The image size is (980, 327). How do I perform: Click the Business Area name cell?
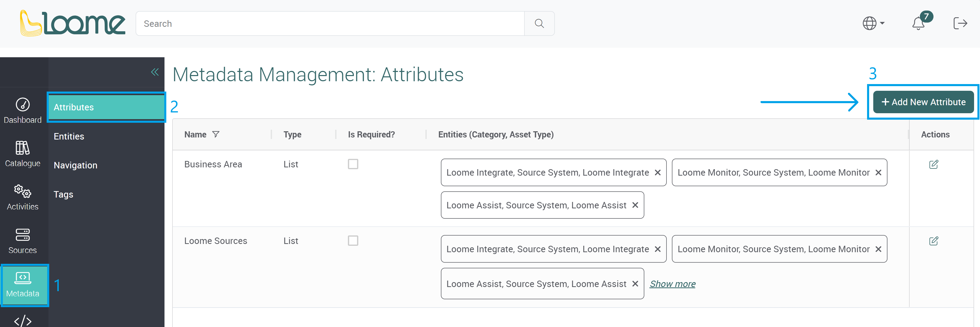click(213, 164)
